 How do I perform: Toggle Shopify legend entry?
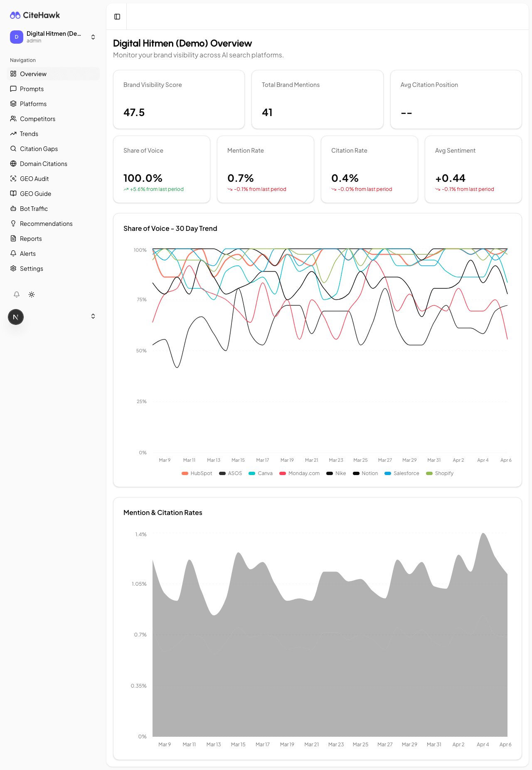[x=440, y=473]
